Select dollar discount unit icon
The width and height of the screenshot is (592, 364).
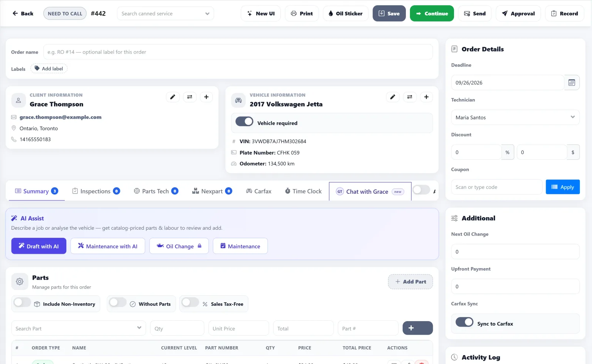click(x=573, y=152)
